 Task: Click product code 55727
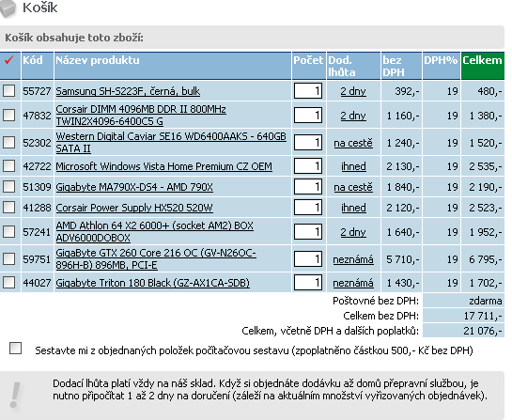37,91
